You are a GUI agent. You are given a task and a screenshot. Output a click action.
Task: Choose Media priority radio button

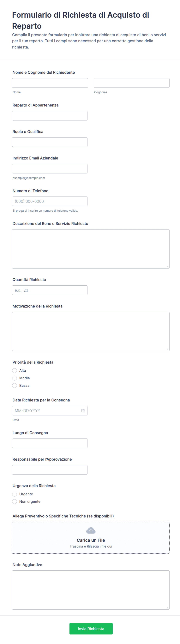[x=15, y=378]
